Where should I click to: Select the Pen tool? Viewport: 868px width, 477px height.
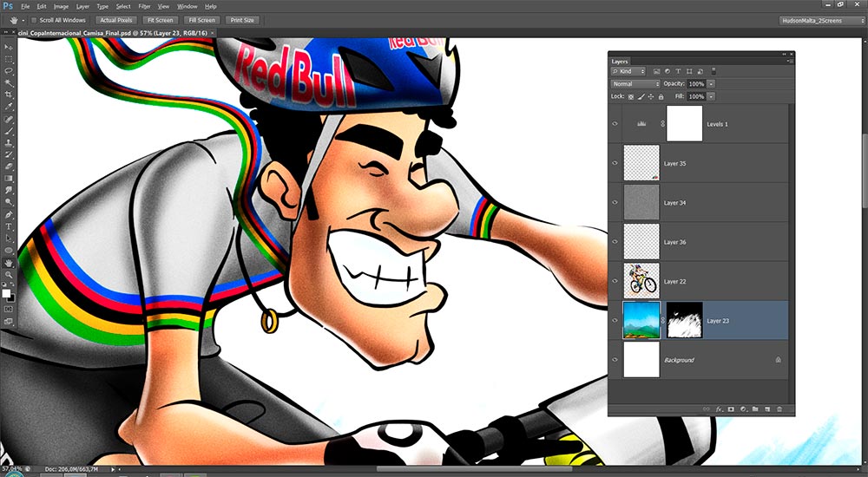(x=9, y=215)
